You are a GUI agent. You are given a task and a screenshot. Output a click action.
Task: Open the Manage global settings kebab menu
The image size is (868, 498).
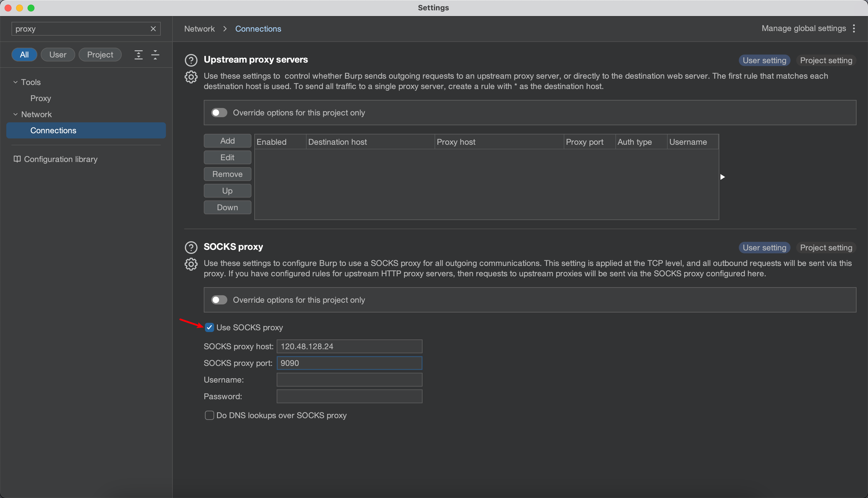(854, 28)
